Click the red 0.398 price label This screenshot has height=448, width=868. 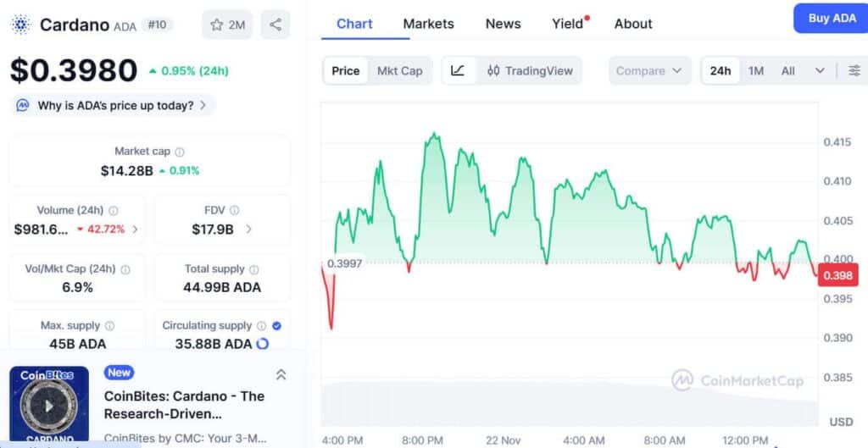pos(837,275)
